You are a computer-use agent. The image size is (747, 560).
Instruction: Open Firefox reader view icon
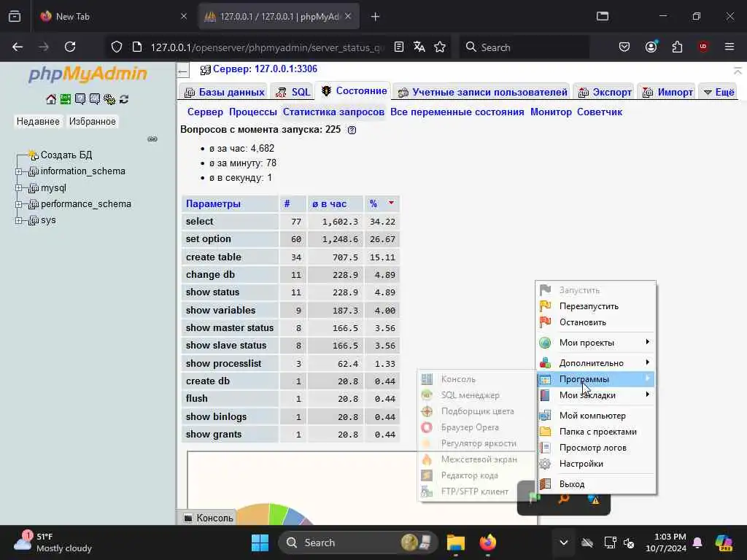(399, 47)
